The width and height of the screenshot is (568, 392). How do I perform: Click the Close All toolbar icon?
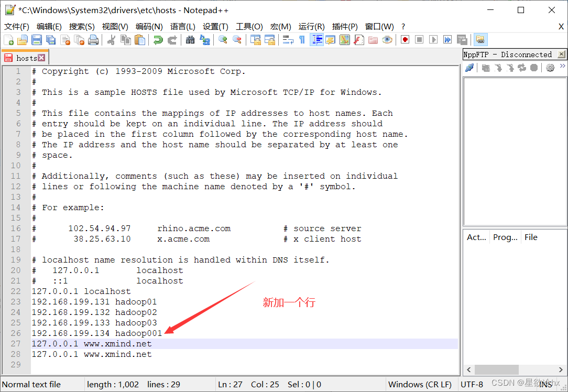79,40
